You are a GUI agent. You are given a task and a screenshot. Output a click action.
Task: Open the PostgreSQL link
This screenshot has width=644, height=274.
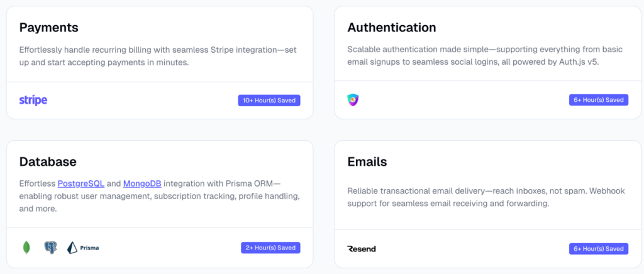pos(80,184)
